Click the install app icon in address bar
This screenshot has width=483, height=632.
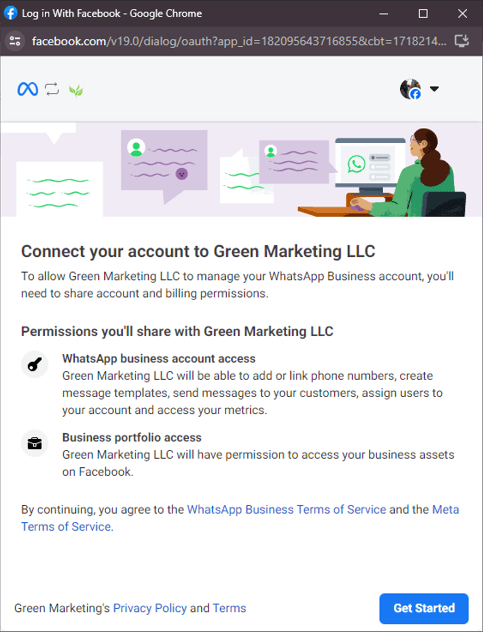462,41
